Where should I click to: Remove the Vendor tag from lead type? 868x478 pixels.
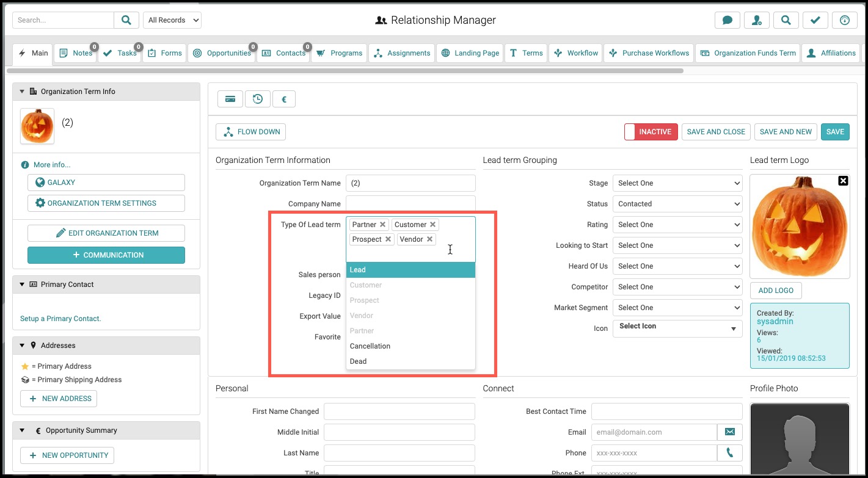tap(430, 239)
